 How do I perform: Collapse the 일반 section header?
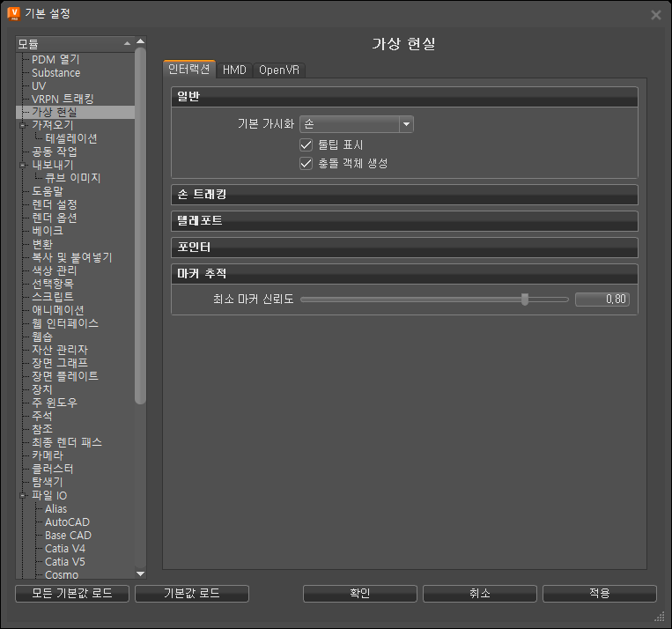pyautogui.click(x=404, y=97)
